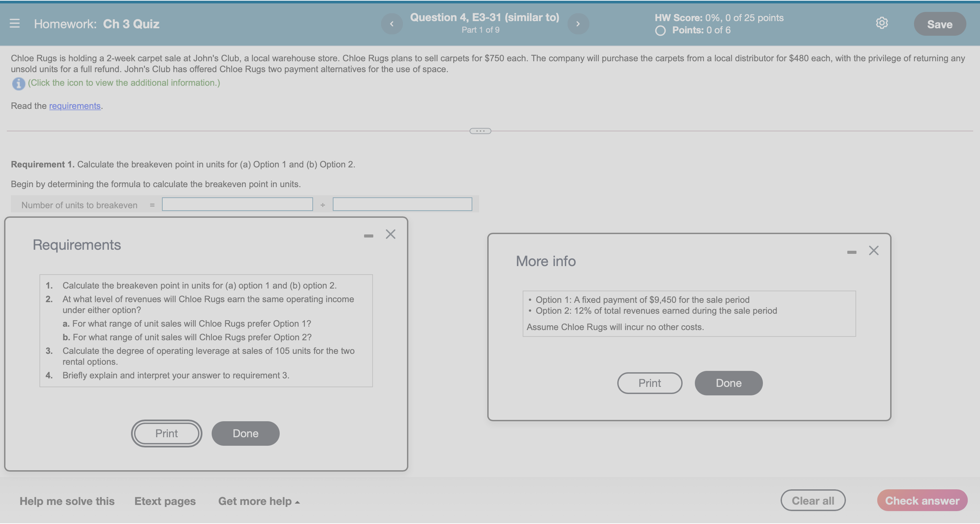
Task: Click the points status circle indicator
Action: tap(660, 30)
